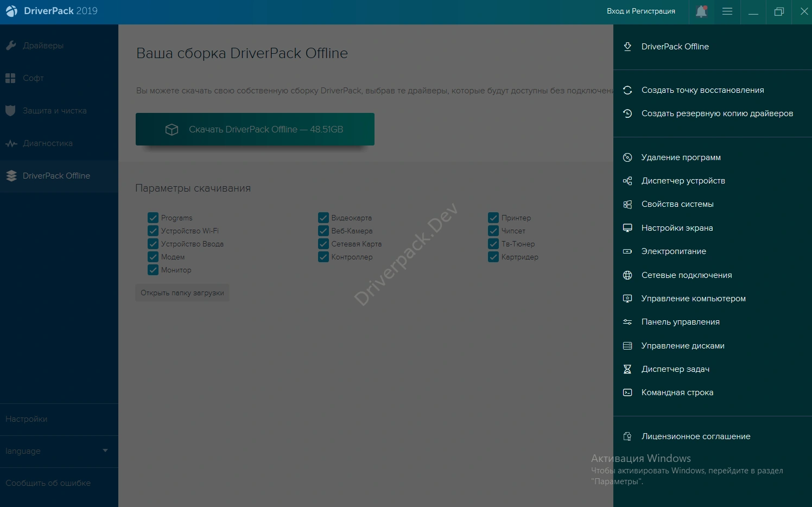Uncheck the Видеокарта checkbox
The image size is (812, 507).
coord(323,218)
